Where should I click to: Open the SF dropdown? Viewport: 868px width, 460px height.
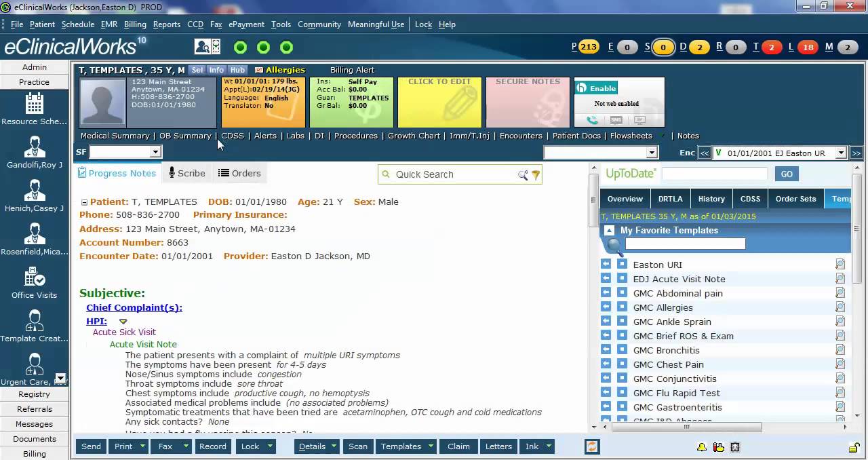point(155,153)
